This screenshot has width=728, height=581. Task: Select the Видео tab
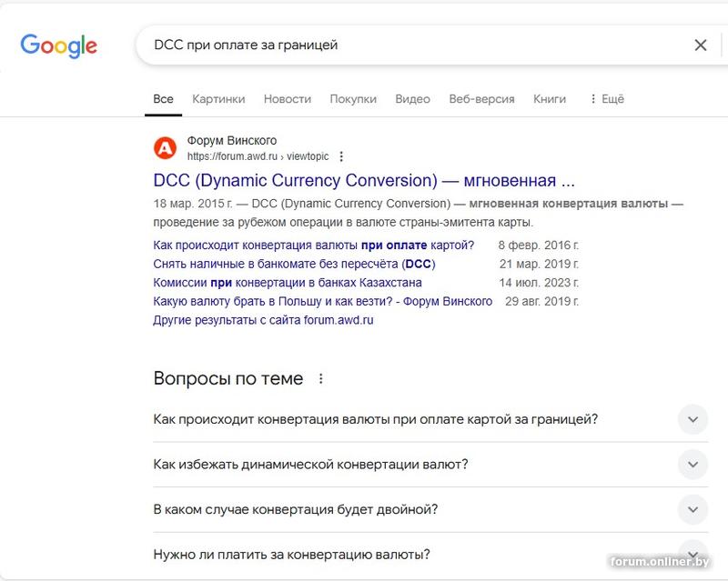412,99
